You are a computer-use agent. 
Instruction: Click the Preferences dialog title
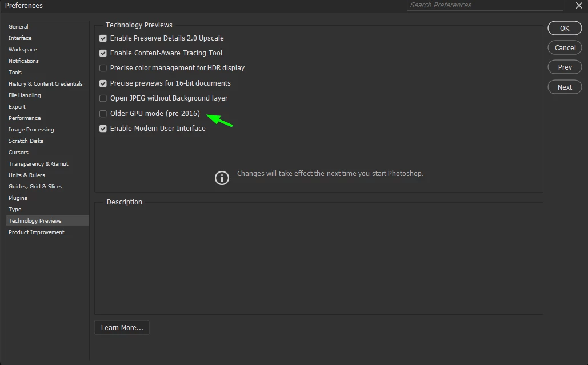click(24, 6)
